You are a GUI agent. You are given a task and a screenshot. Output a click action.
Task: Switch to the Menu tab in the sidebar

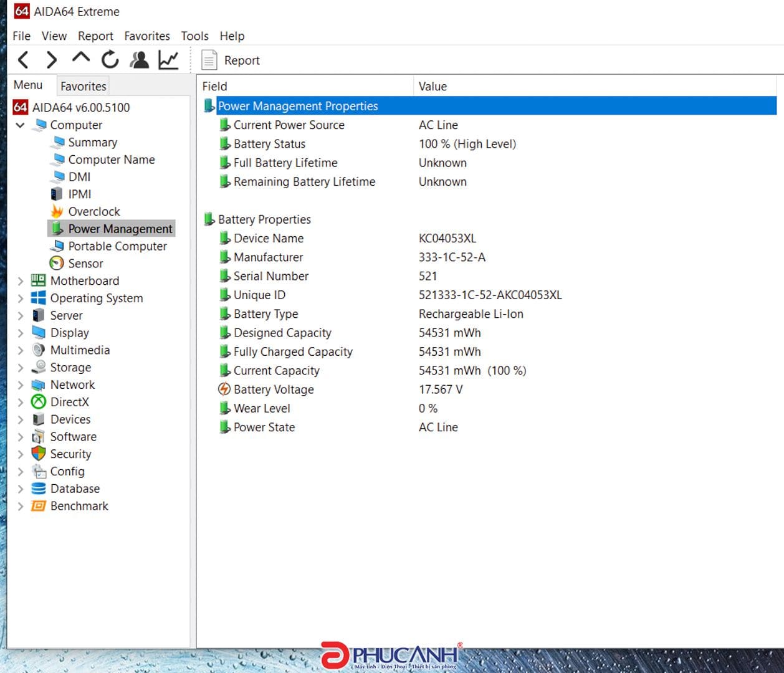(x=28, y=85)
